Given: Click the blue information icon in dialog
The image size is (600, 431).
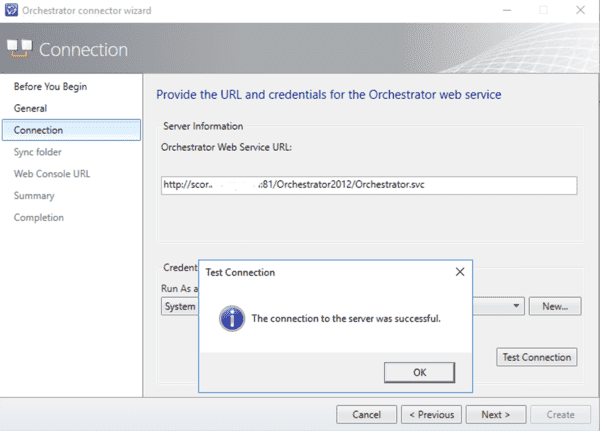Looking at the screenshot, I should (x=232, y=318).
